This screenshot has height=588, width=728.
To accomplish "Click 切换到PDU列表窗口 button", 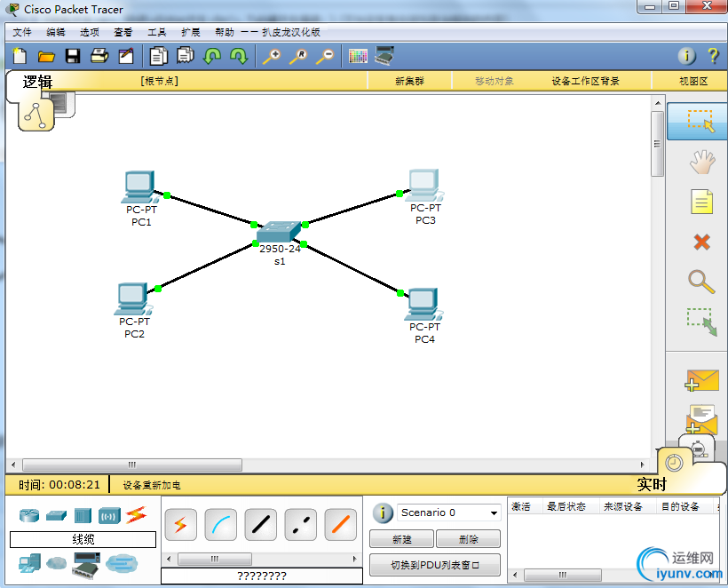I will 435,565.
